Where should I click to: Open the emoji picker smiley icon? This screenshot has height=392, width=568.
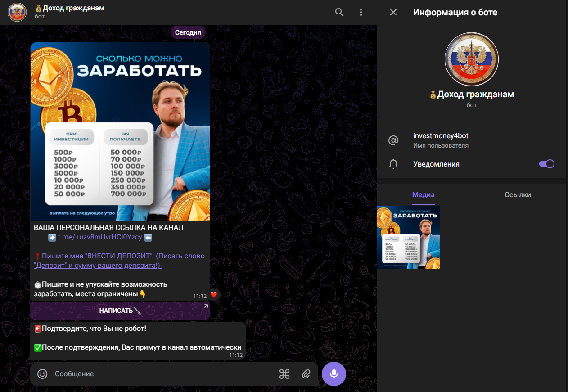(x=42, y=374)
